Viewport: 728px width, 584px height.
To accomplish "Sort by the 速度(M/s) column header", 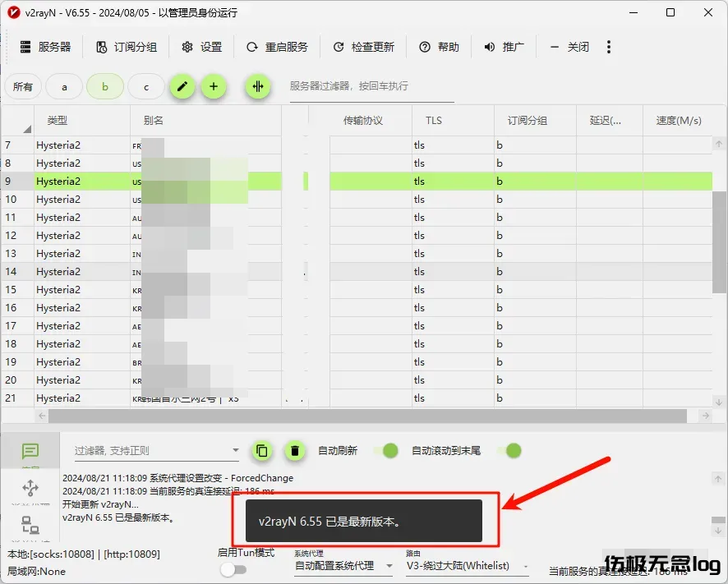I will point(678,121).
